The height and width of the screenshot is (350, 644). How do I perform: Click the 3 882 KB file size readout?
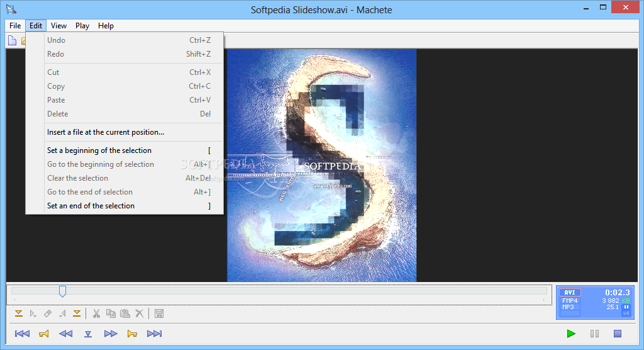pos(616,301)
